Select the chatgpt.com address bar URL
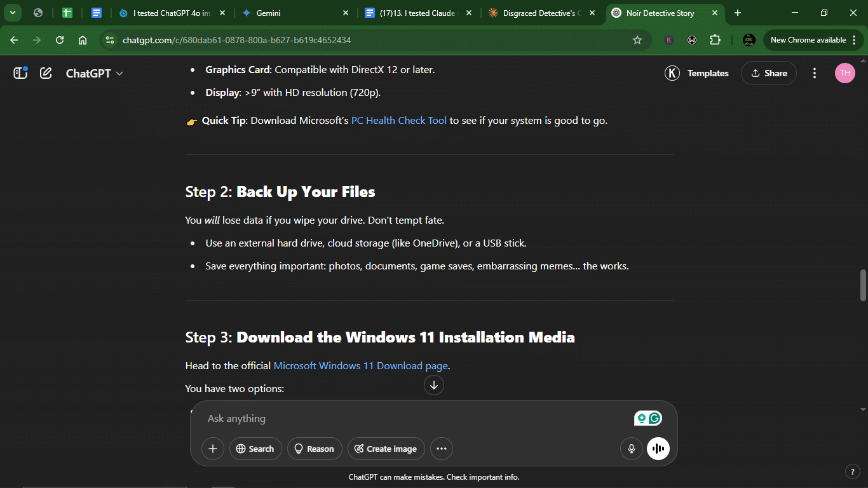This screenshot has height=488, width=868. pyautogui.click(x=236, y=40)
